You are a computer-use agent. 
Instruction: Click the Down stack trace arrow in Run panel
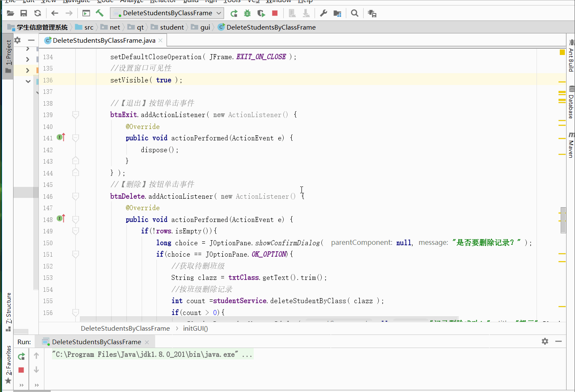coord(36,370)
